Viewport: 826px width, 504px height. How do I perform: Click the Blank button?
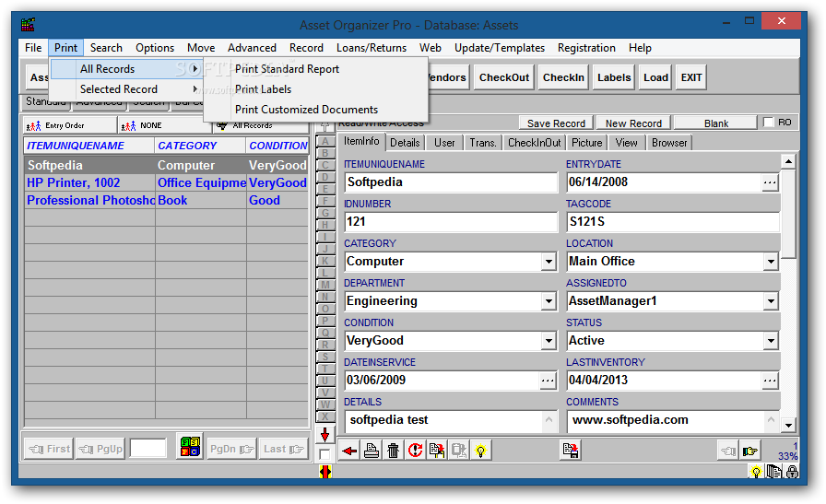[x=716, y=123]
